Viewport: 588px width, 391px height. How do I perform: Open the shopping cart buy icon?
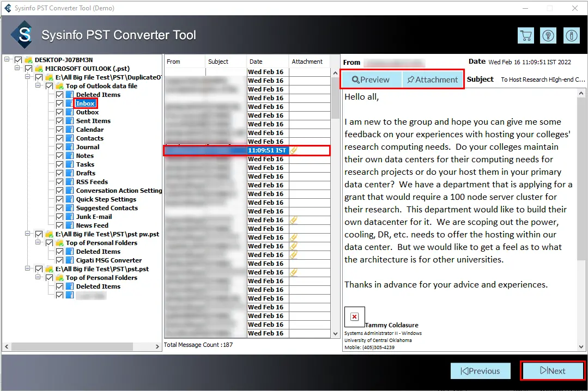point(526,36)
